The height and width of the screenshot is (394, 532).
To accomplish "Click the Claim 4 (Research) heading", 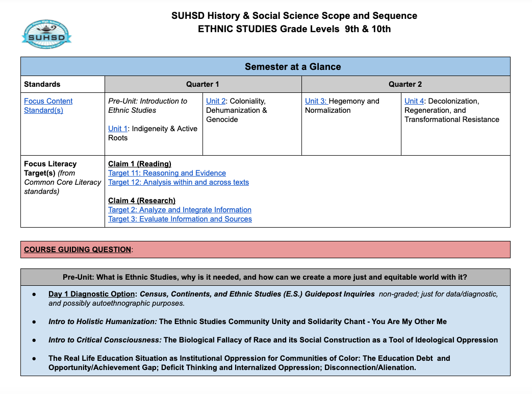I will coord(141,201).
